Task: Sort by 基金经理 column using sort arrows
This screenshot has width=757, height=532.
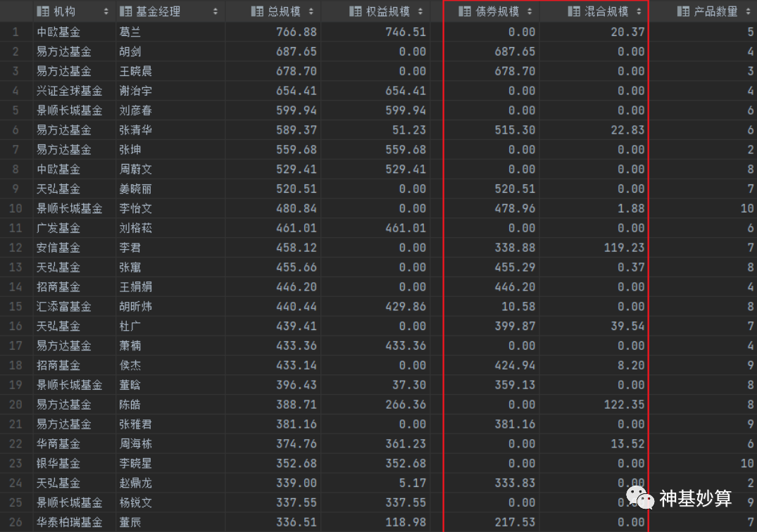Action: pyautogui.click(x=215, y=11)
